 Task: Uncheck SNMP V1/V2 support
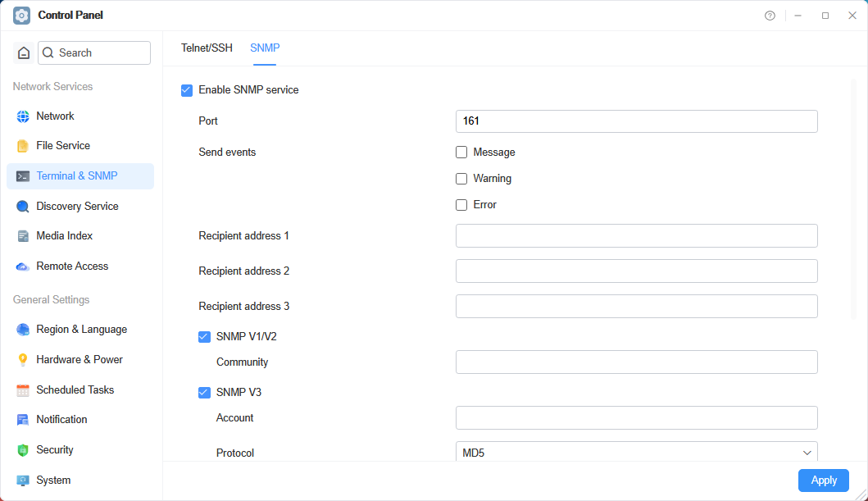(203, 336)
